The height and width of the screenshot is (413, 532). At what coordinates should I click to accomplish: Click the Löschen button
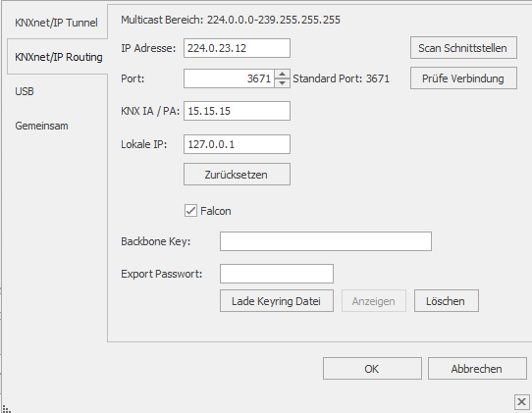[447, 301]
